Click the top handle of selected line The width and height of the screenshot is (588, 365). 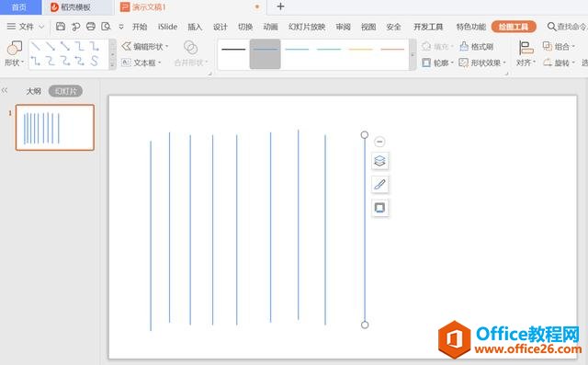(x=365, y=134)
